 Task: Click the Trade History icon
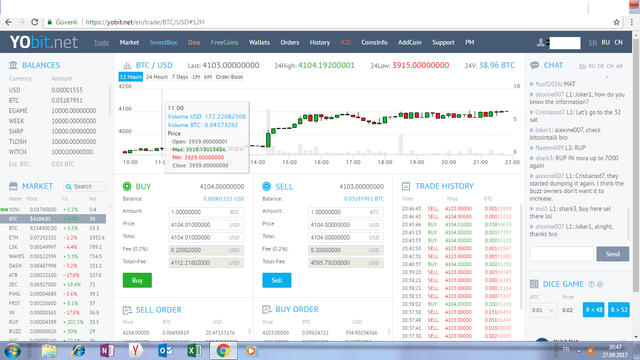(x=406, y=186)
